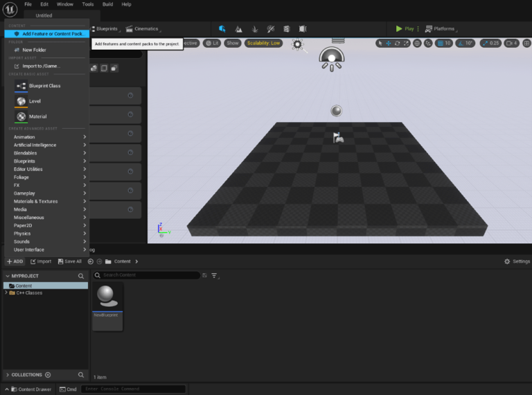
Task: Choose the select objects cursor tool
Action: [x=380, y=43]
